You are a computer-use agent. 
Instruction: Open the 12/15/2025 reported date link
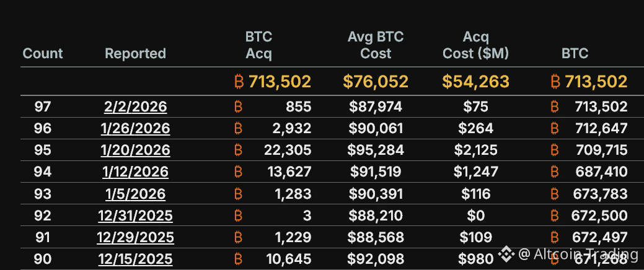tap(135, 259)
